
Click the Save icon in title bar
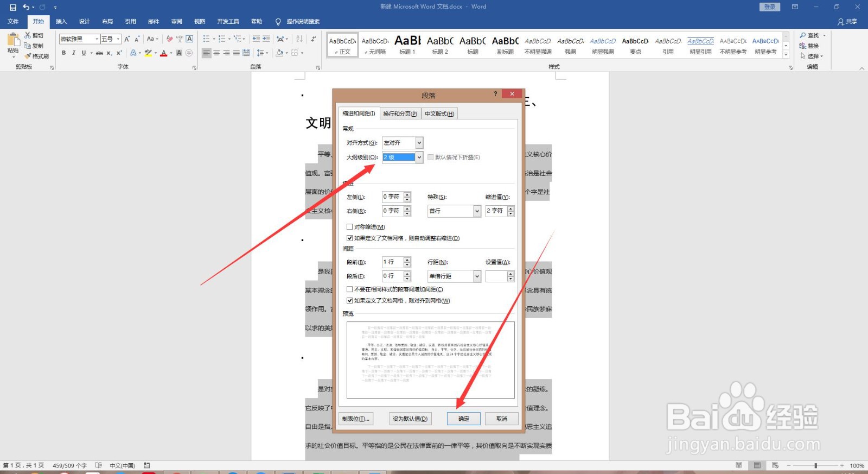pyautogui.click(x=13, y=7)
